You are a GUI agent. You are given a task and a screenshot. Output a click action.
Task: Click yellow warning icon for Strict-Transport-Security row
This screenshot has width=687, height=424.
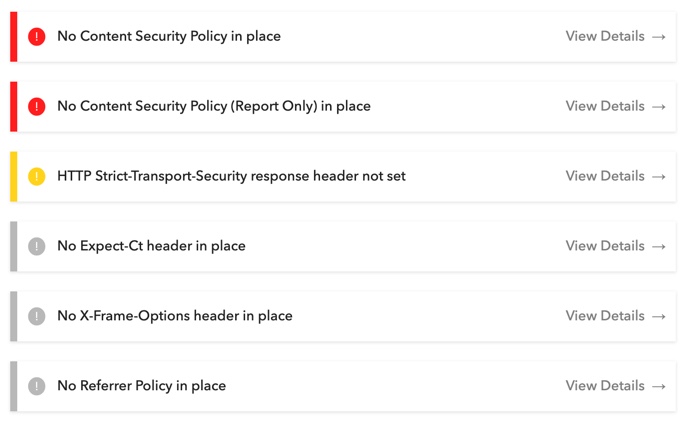(x=37, y=177)
